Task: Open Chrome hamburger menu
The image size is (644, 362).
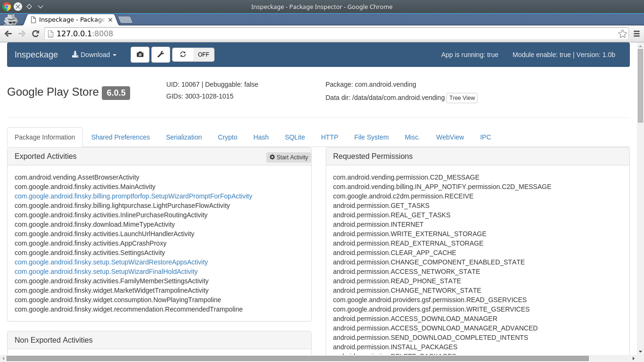Action: pyautogui.click(x=637, y=33)
